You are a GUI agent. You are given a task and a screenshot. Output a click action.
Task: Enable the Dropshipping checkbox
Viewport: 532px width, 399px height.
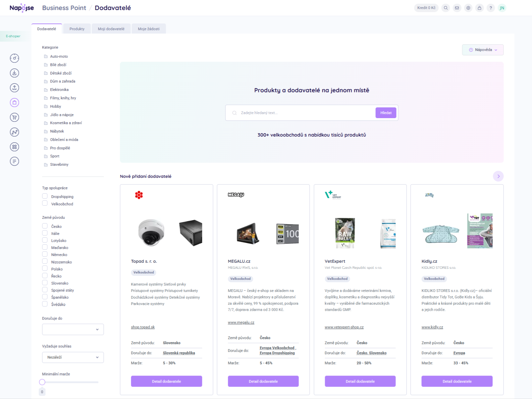click(x=45, y=196)
